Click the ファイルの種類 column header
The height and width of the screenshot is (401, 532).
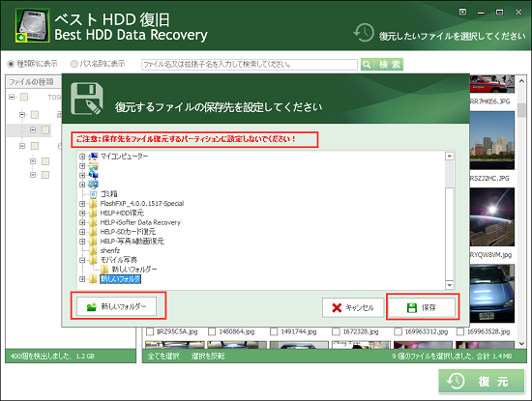33,82
